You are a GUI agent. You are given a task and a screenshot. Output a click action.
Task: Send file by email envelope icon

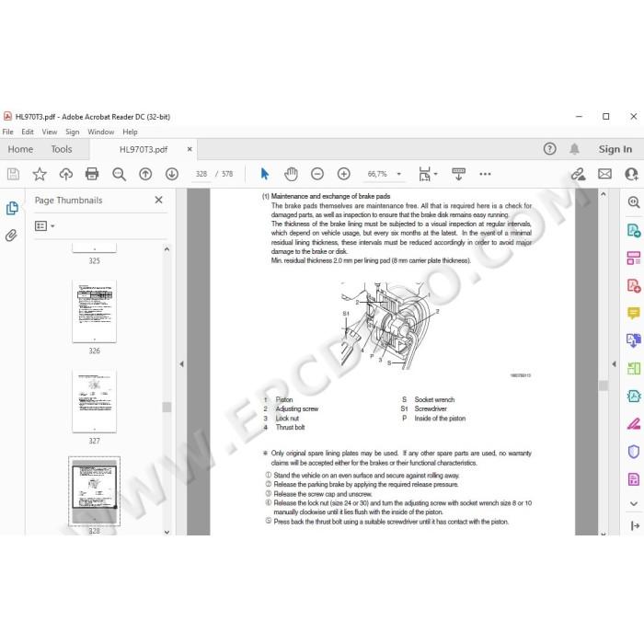pyautogui.click(x=604, y=174)
